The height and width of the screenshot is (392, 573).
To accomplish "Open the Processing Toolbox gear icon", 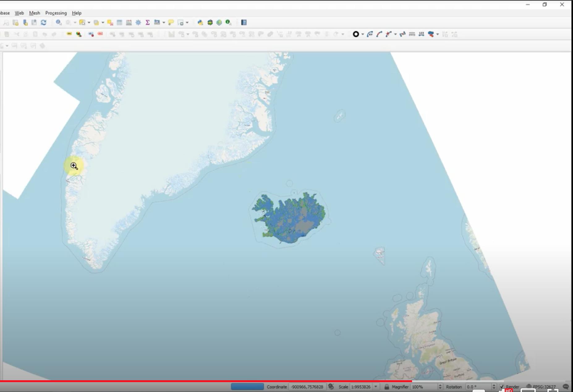I will 138,22.
